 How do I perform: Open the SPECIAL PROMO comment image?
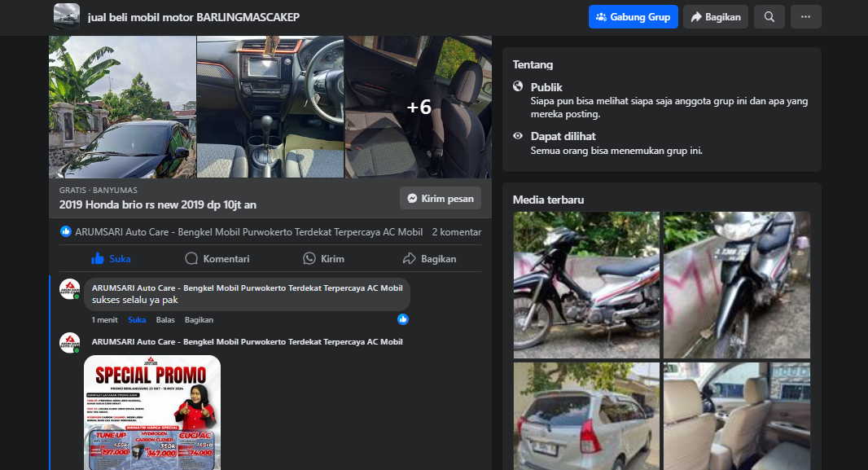tap(152, 412)
